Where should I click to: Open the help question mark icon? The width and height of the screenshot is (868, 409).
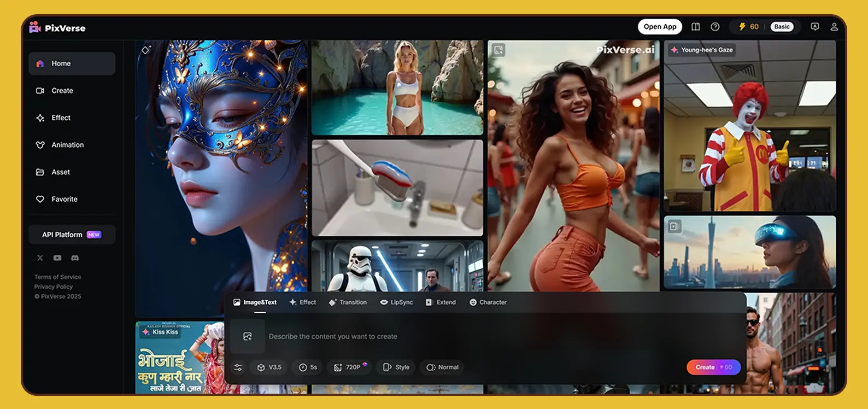(x=715, y=27)
